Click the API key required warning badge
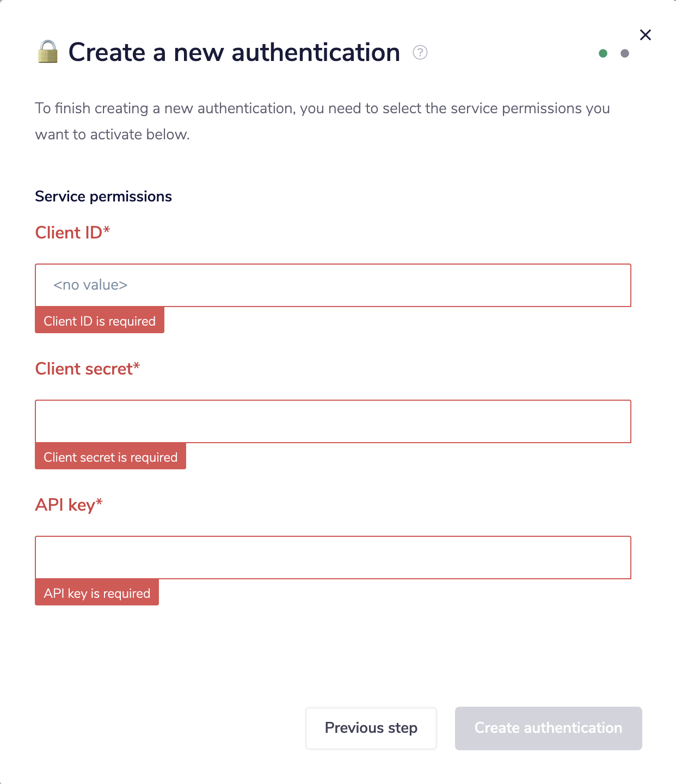The width and height of the screenshot is (676, 784). click(96, 593)
